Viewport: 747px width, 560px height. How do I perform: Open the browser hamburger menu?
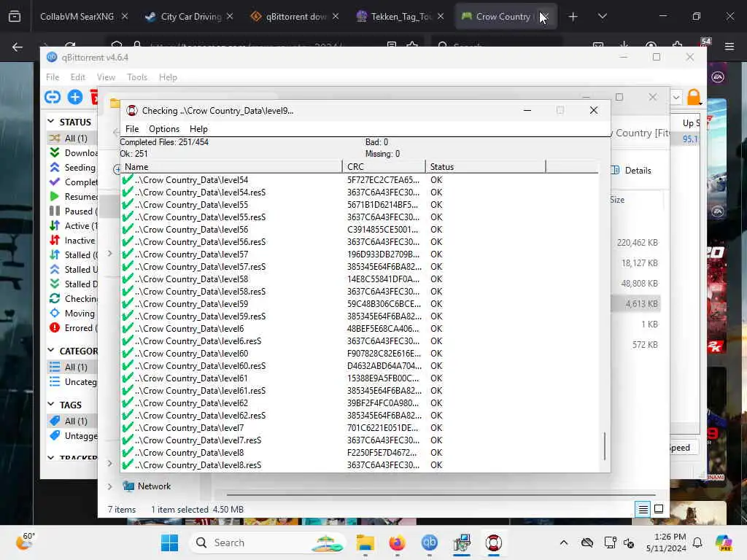[x=729, y=47]
